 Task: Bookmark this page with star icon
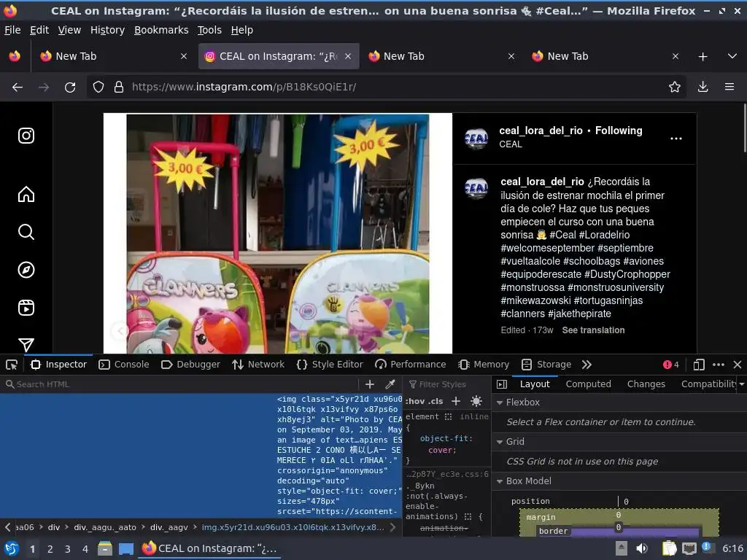675,87
